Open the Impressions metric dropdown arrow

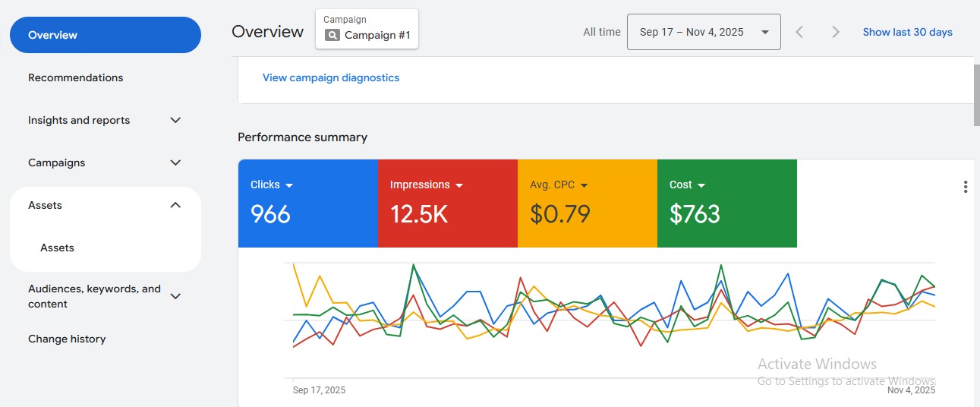coord(459,185)
